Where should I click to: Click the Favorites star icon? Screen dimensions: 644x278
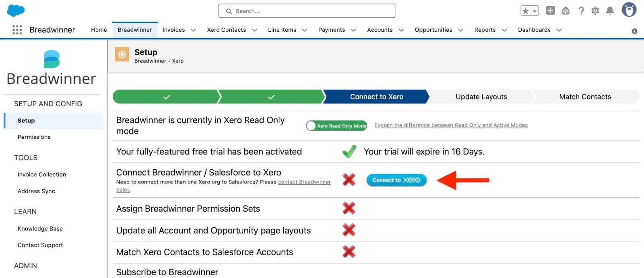click(x=526, y=11)
